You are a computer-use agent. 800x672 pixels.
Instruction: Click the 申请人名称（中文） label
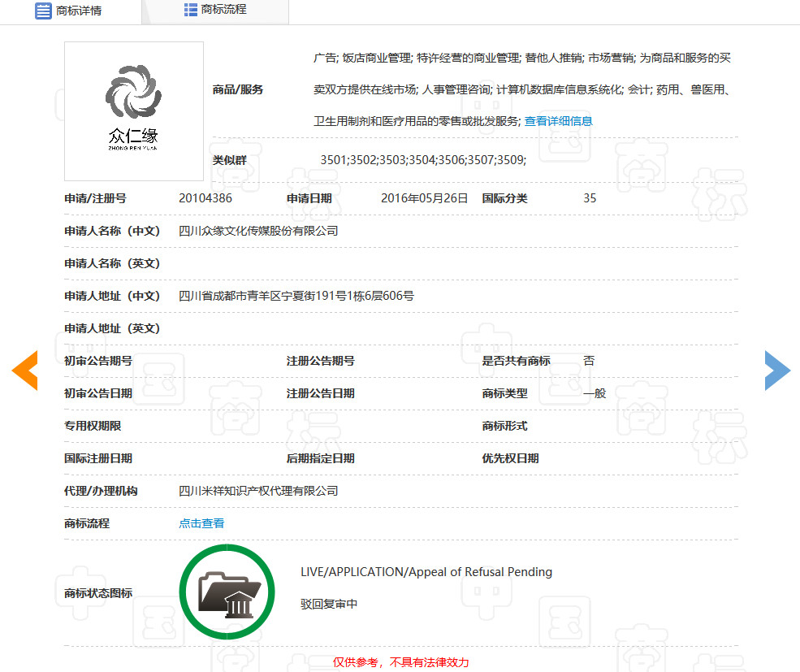112,231
